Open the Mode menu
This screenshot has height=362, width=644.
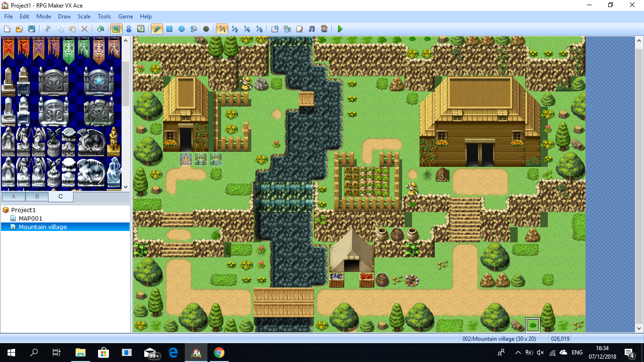[x=44, y=16]
